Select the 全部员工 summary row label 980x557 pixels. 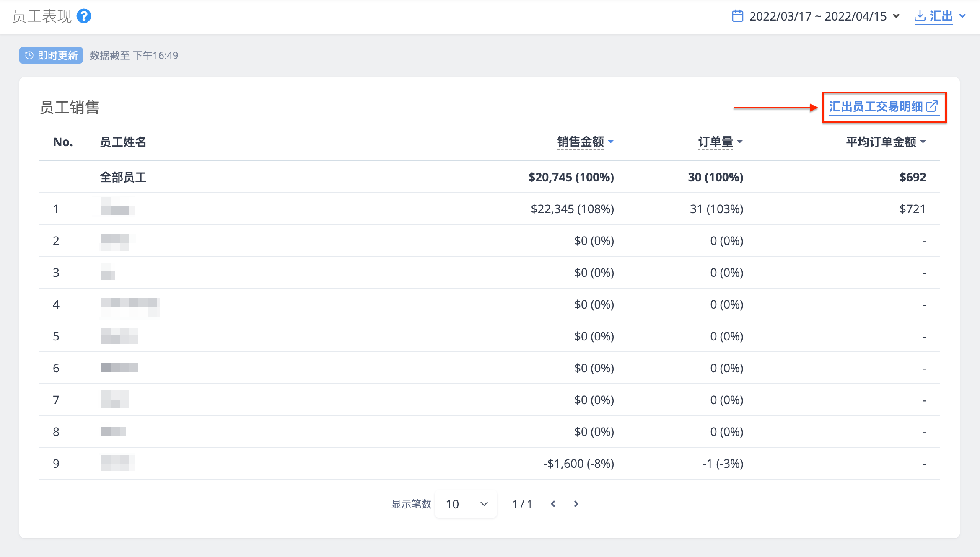(x=123, y=177)
